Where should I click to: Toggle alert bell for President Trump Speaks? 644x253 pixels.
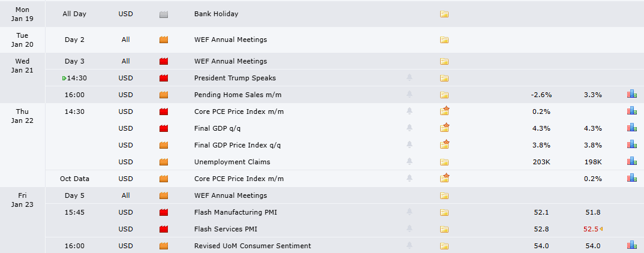coord(410,77)
